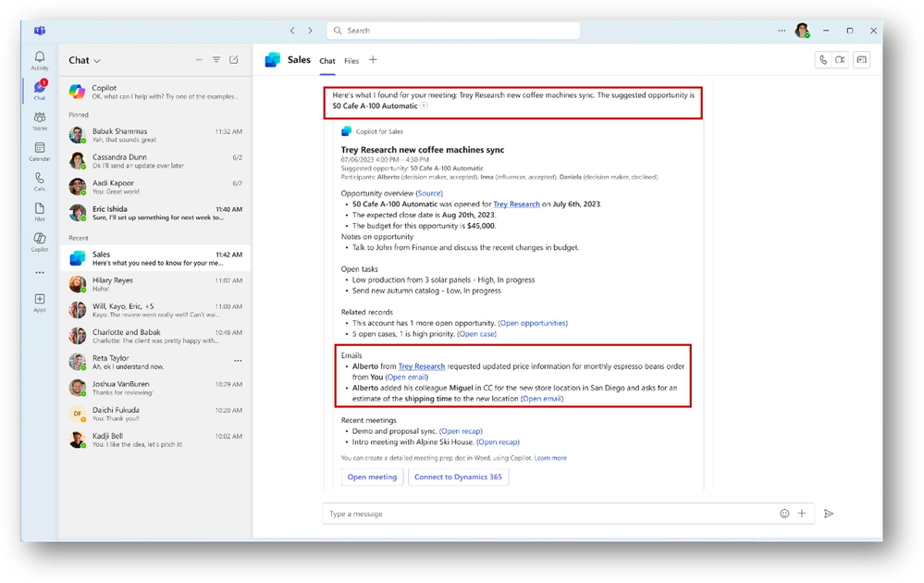Click Connect to Dynamics 365 button
The height and width of the screenshot is (583, 924).
(x=458, y=477)
